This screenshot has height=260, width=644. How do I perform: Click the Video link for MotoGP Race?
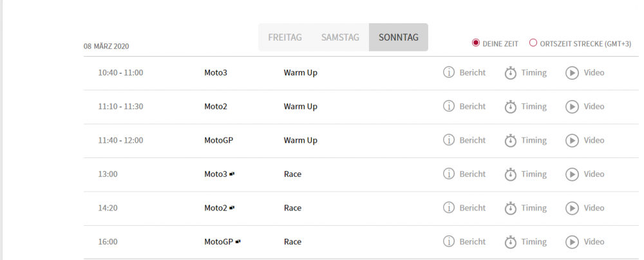point(594,241)
